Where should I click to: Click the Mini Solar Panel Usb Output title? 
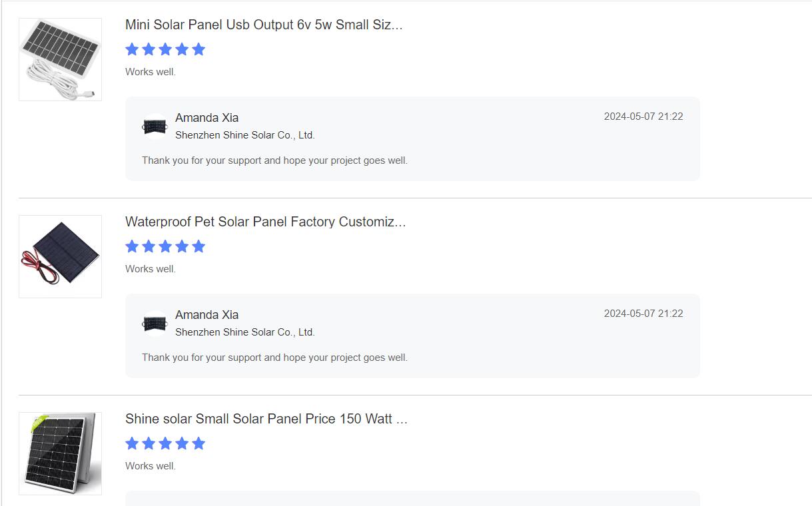[264, 25]
